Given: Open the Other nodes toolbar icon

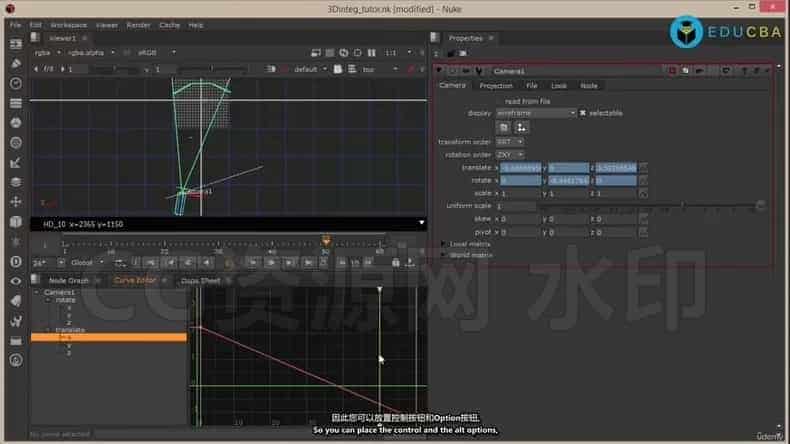Looking at the screenshot, I should [16, 341].
